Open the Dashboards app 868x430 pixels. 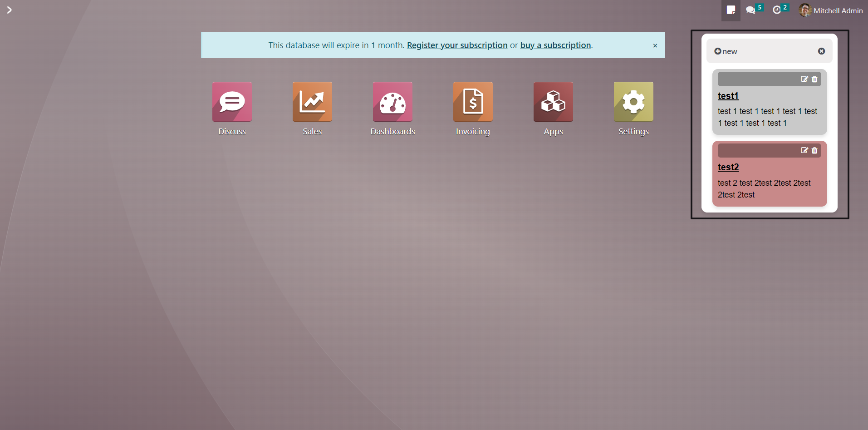[392, 102]
